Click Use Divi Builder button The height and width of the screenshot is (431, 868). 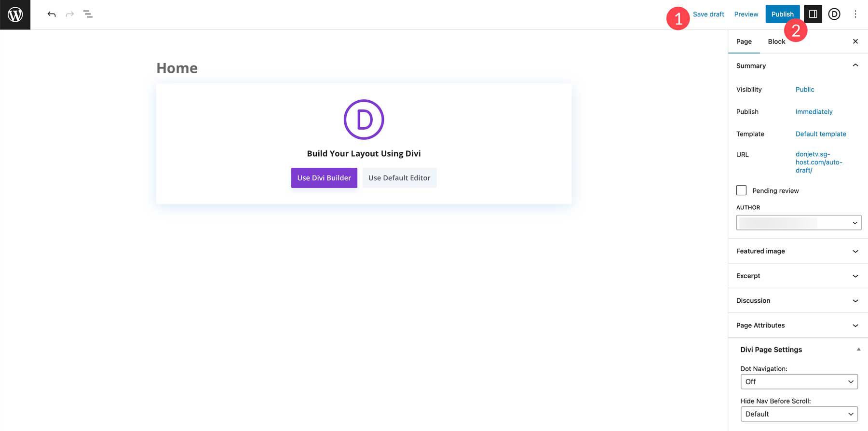click(324, 178)
